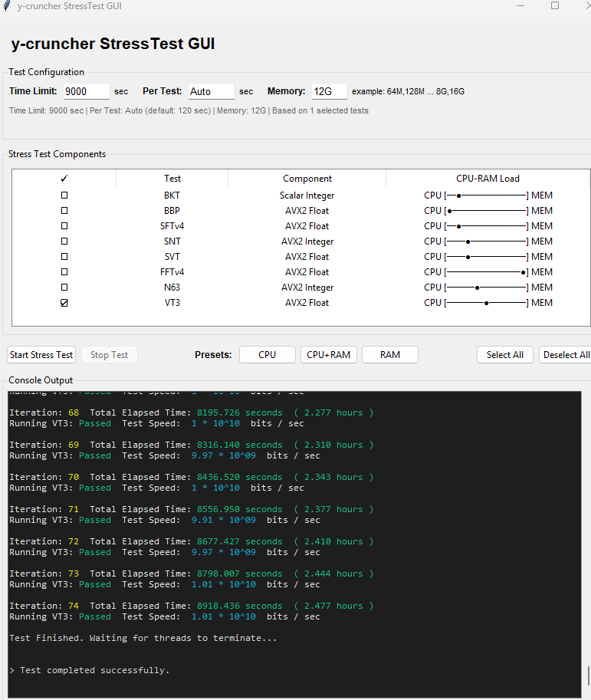Screen dimensions: 591x700
Task: Click Deselect All button
Action: [566, 355]
